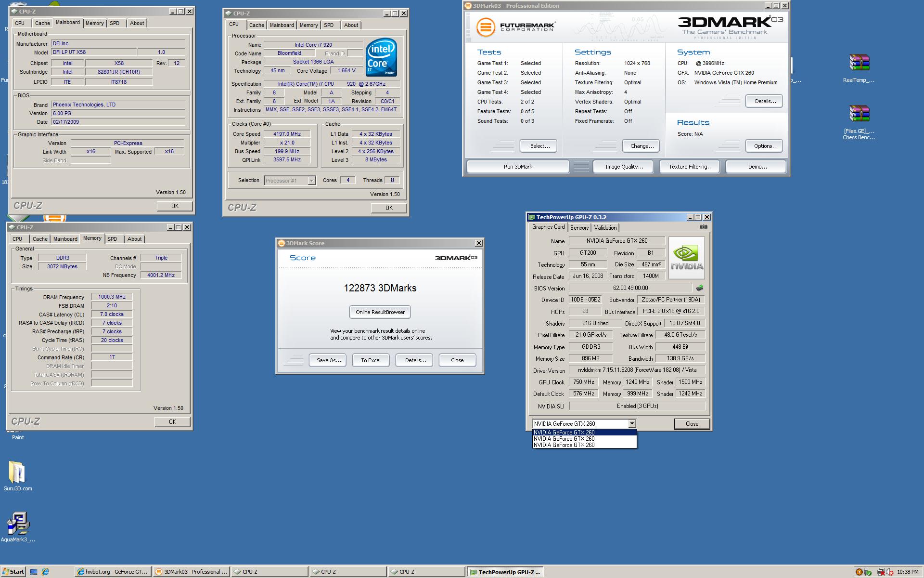Viewport: 924px width, 578px height.
Task: Choose the middle GTX 260 list entry
Action: [x=584, y=439]
